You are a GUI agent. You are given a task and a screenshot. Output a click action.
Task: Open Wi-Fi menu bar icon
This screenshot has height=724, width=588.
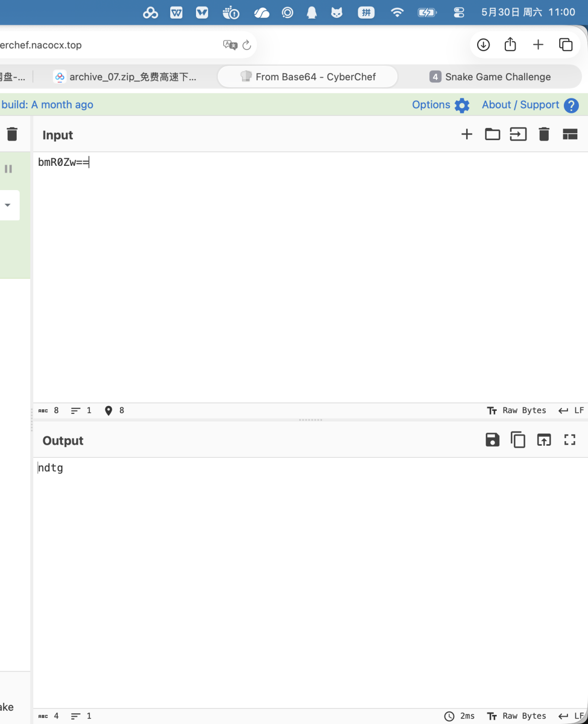397,12
